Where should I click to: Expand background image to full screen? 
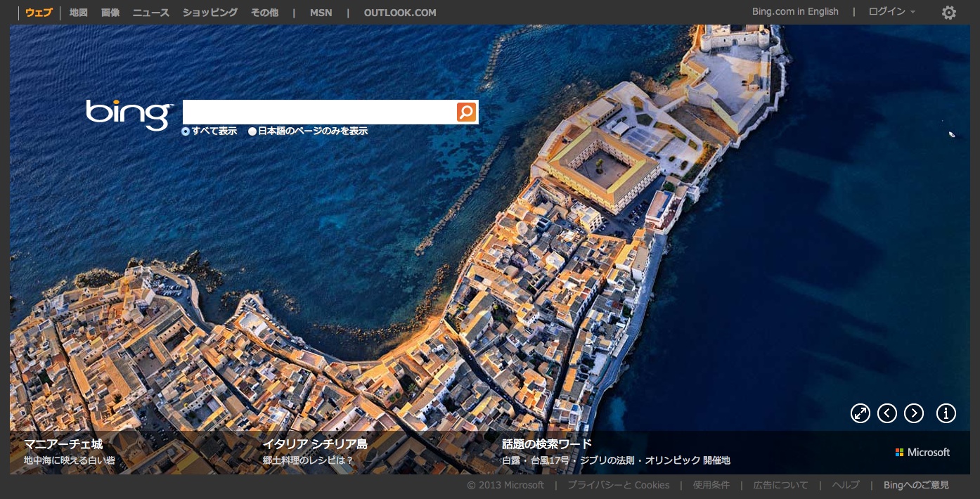click(x=860, y=413)
